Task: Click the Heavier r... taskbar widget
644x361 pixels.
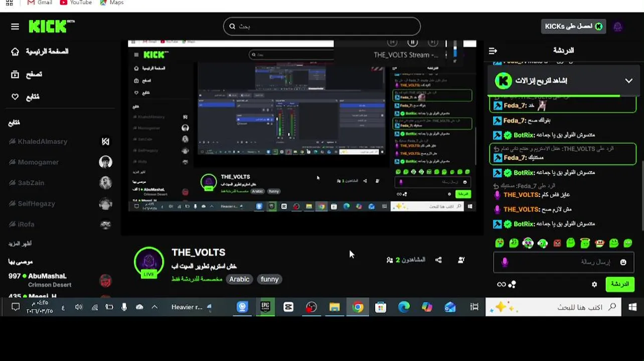Action: point(192,307)
